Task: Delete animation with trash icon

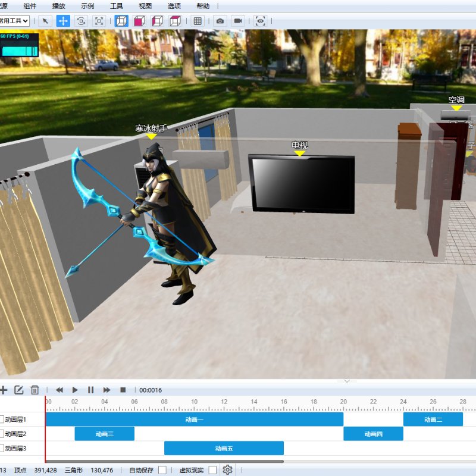Action: [35, 390]
